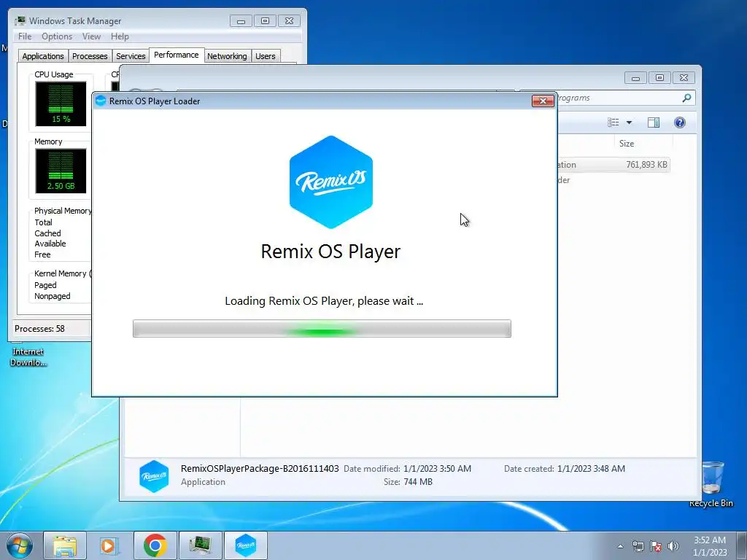
Task: Show hidden system tray icons
Action: pos(620,546)
